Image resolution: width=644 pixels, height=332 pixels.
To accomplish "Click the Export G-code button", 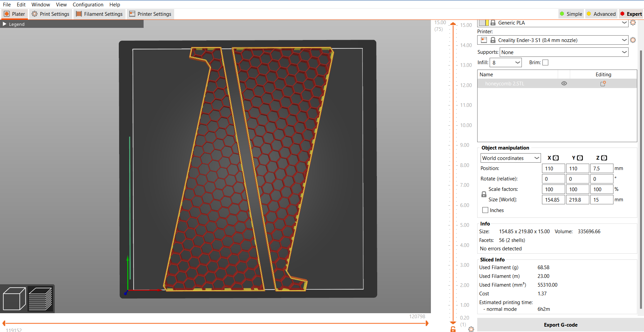I will (x=560, y=325).
